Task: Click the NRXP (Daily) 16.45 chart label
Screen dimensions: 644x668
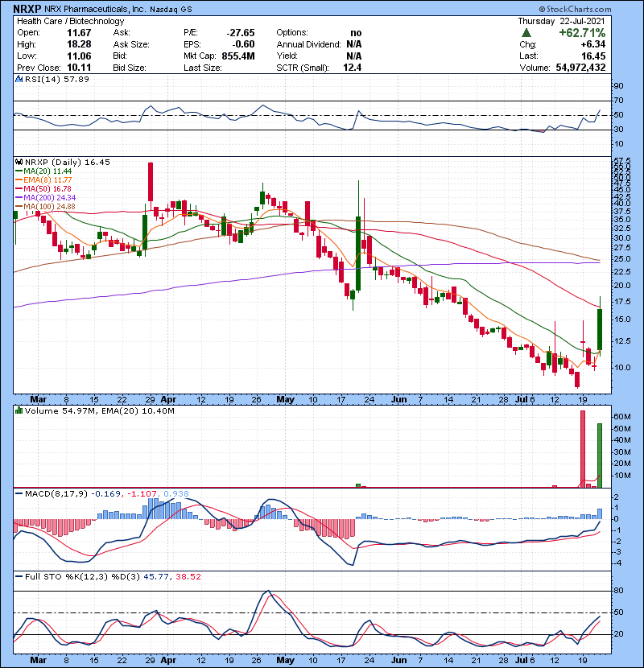Action: tap(68, 163)
